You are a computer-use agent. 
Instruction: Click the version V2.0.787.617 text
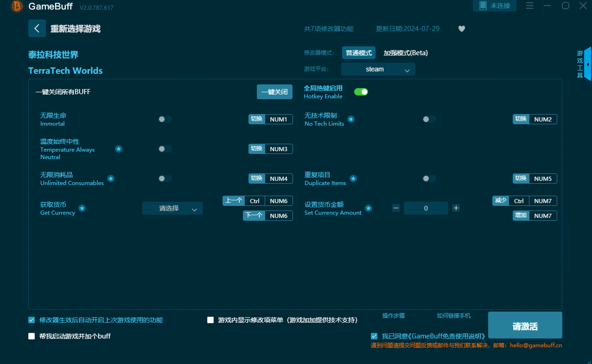pos(96,7)
